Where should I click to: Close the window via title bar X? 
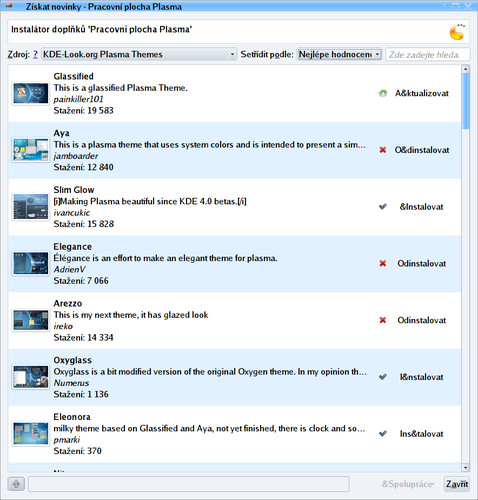tap(468, 6)
